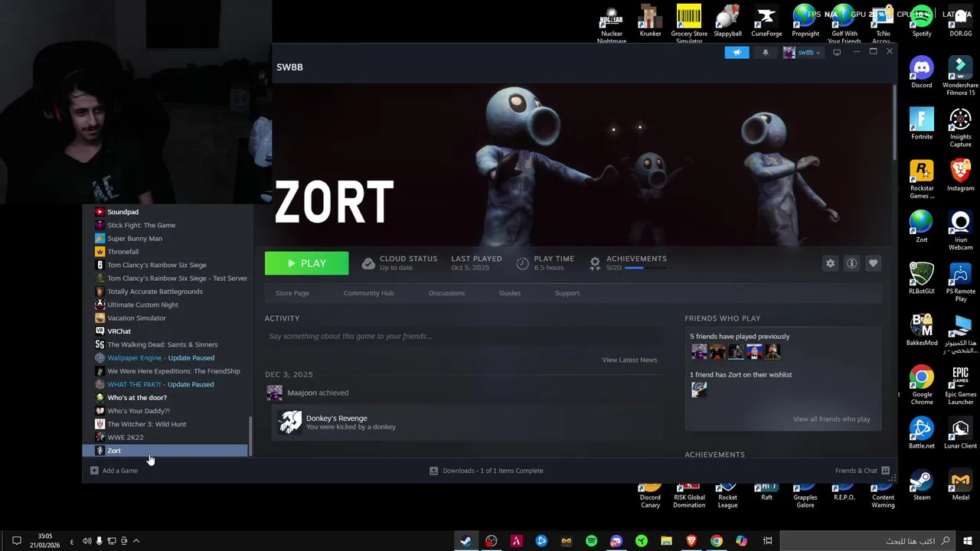Click the Steam library list scrollbar
Image resolution: width=980 pixels, height=551 pixels.
click(250, 436)
